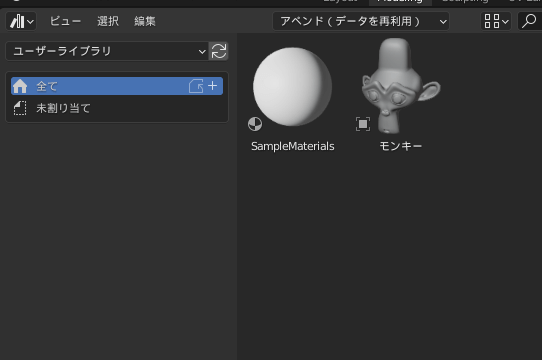Select the 未割り当て catalog row
The height and width of the screenshot is (360, 542).
[117, 108]
